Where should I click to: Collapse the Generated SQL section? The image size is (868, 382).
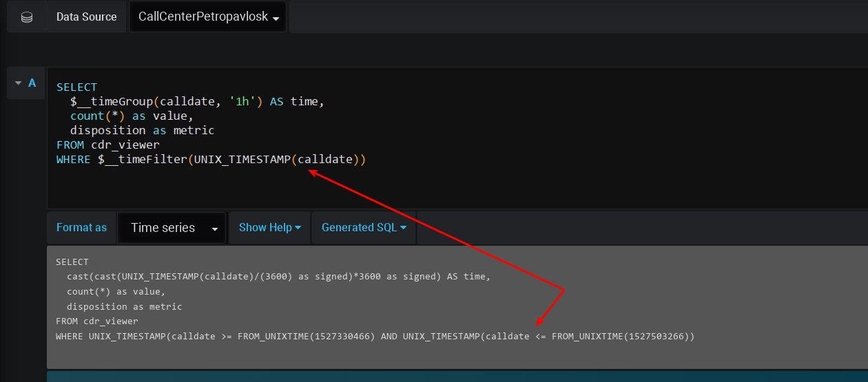pyautogui.click(x=364, y=228)
